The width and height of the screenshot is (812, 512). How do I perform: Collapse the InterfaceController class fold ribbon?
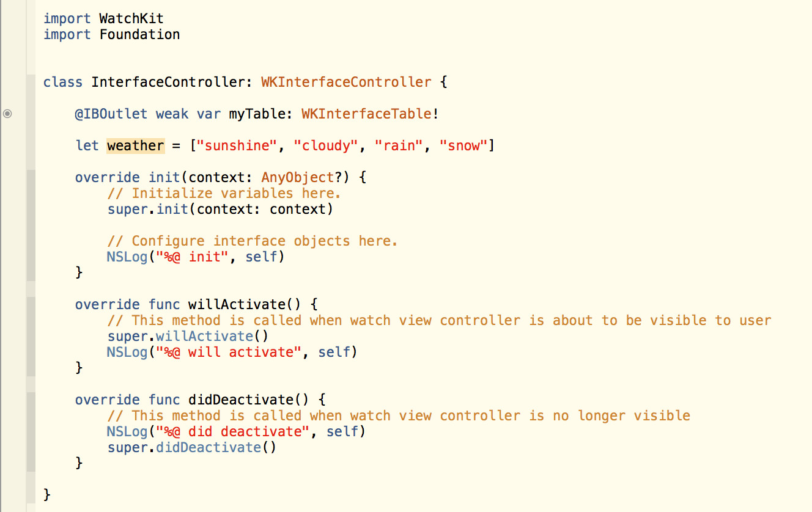point(31,288)
